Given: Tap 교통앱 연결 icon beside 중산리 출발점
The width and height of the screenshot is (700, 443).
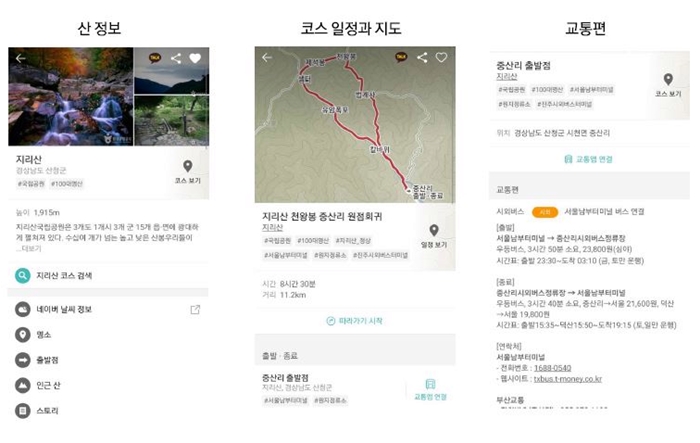Looking at the screenshot, I should pyautogui.click(x=430, y=389).
